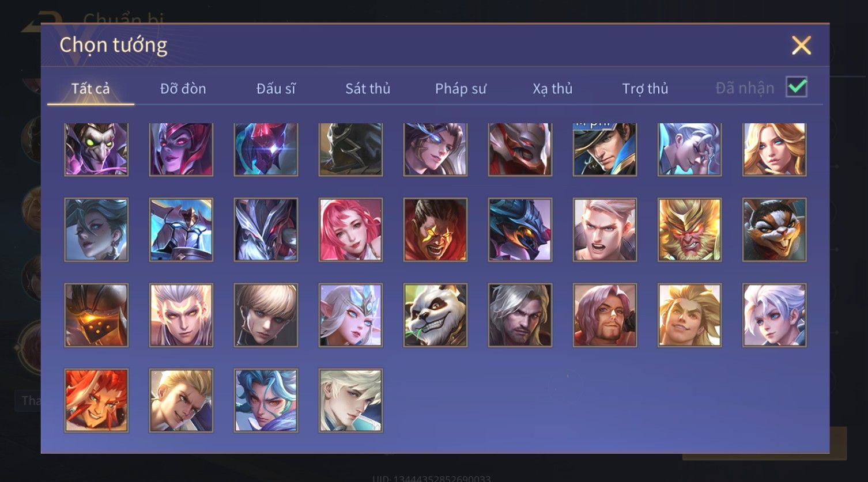Close the Chọn tướng dialog
The height and width of the screenshot is (482, 868).
click(801, 45)
